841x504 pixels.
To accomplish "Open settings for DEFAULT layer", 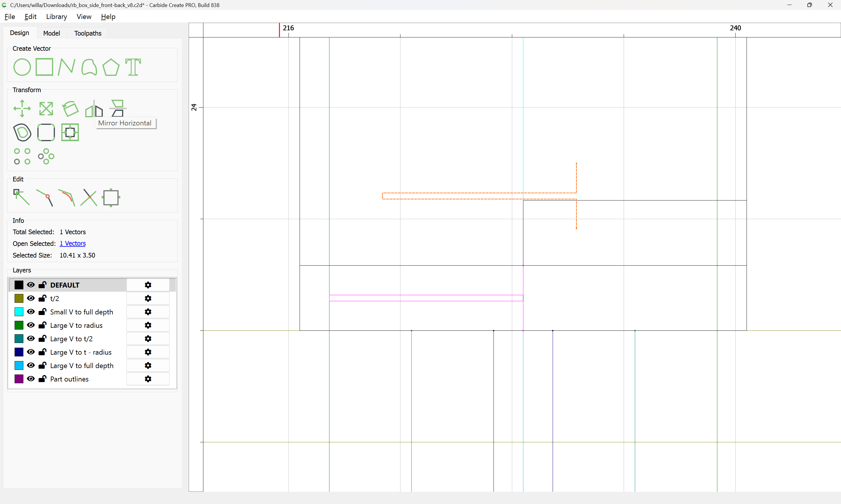I will pyautogui.click(x=148, y=285).
